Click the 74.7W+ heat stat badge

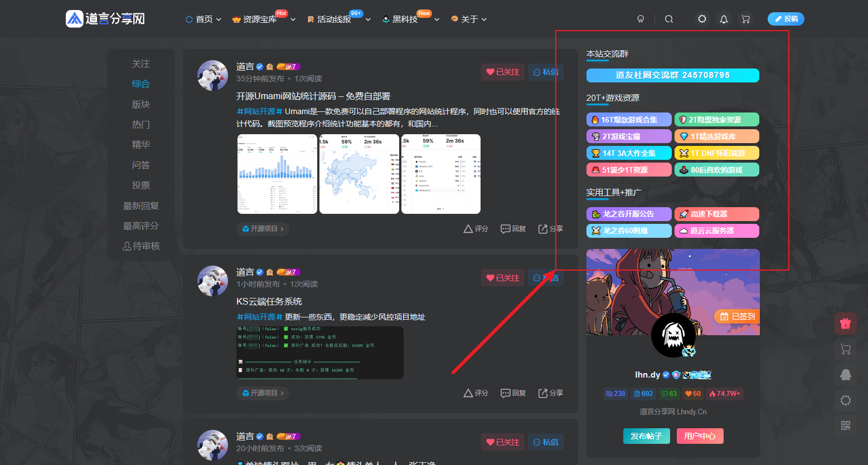coord(724,393)
